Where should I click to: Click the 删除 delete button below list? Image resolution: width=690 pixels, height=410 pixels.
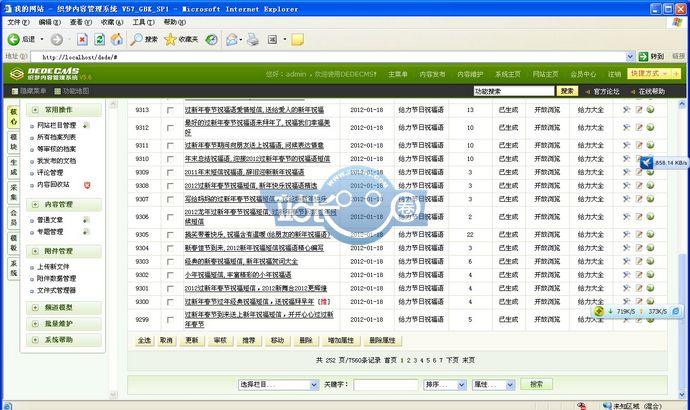click(x=305, y=340)
